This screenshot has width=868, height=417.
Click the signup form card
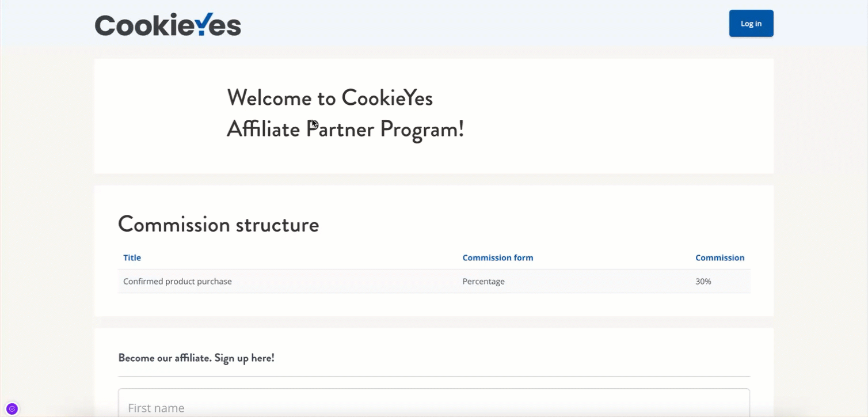click(x=434, y=371)
